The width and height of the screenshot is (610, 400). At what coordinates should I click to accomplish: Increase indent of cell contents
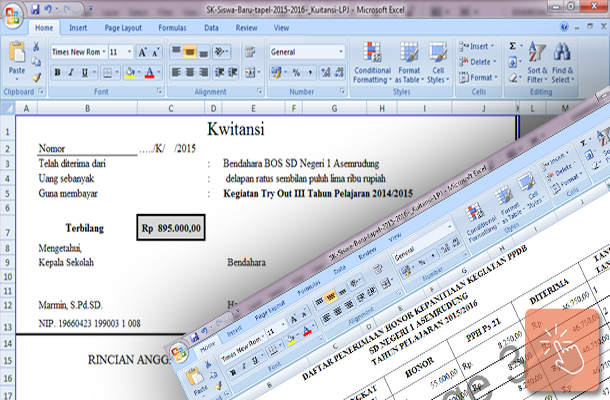coord(233,72)
